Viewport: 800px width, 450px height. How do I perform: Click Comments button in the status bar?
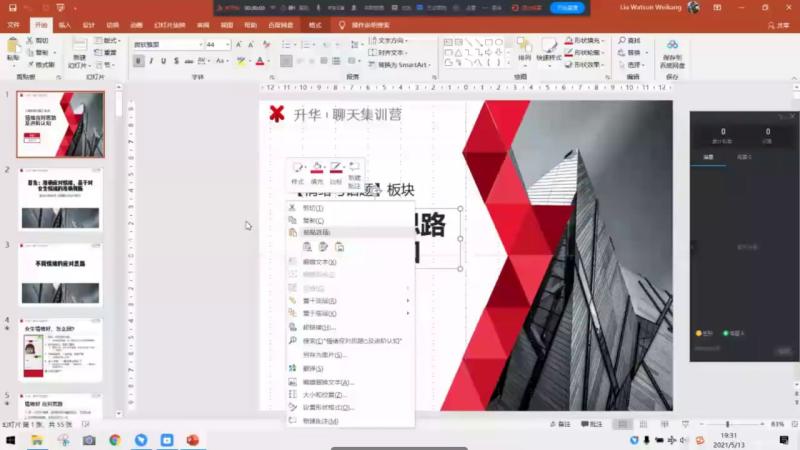(592, 424)
